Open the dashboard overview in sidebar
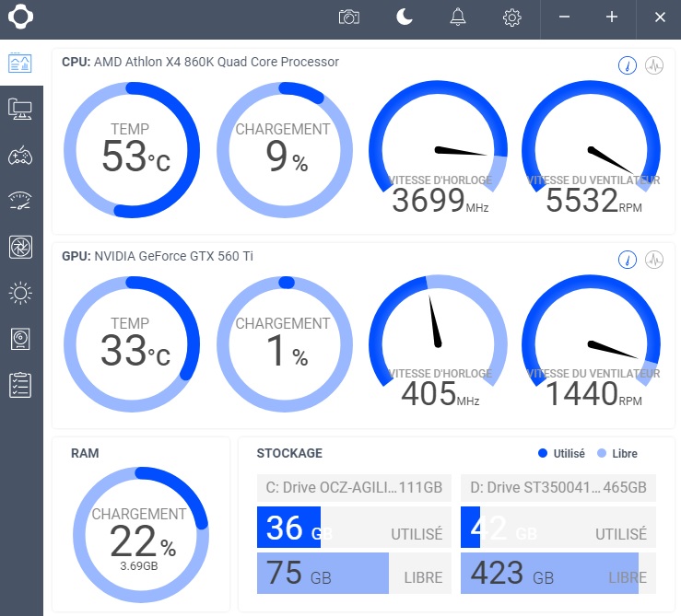The width and height of the screenshot is (681, 616). [20, 63]
